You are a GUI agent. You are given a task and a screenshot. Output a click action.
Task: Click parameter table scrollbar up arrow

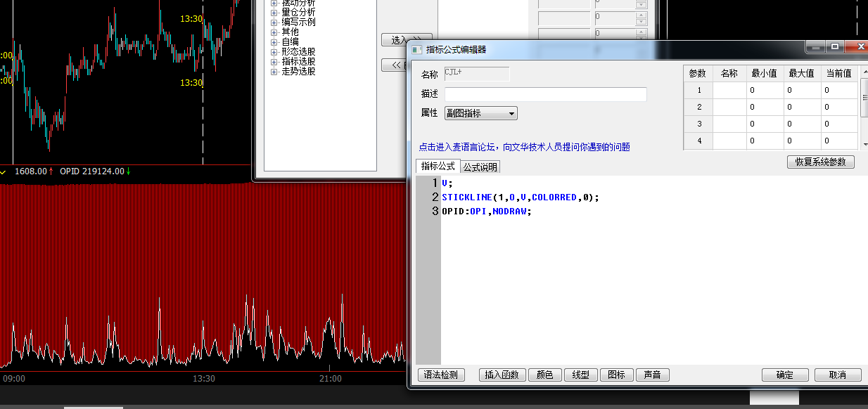coord(864,70)
